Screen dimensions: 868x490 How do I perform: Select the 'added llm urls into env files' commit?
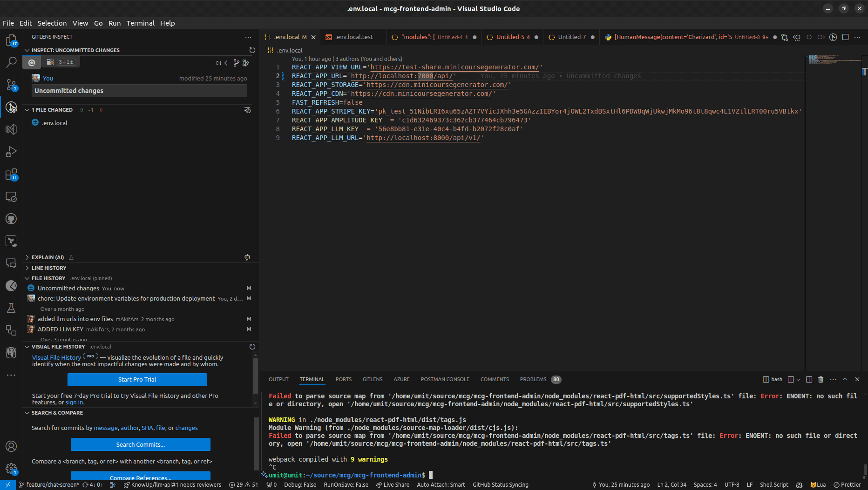(x=140, y=319)
